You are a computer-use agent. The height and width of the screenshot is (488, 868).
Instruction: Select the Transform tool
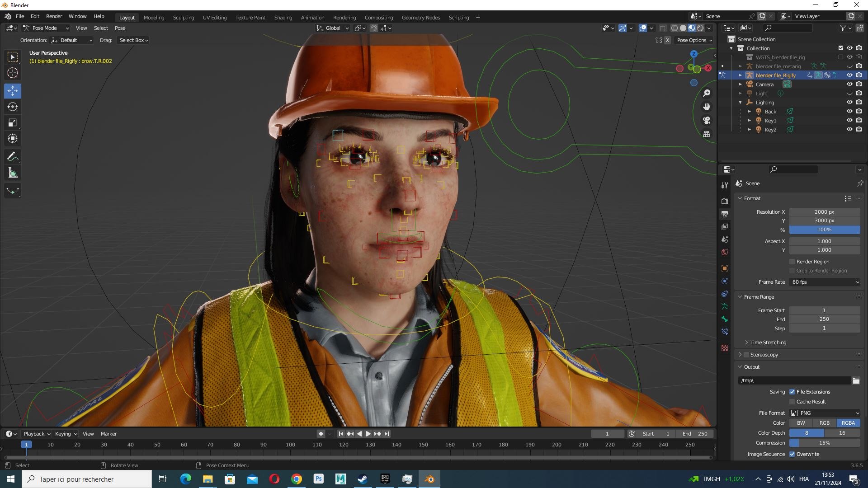[x=13, y=138]
